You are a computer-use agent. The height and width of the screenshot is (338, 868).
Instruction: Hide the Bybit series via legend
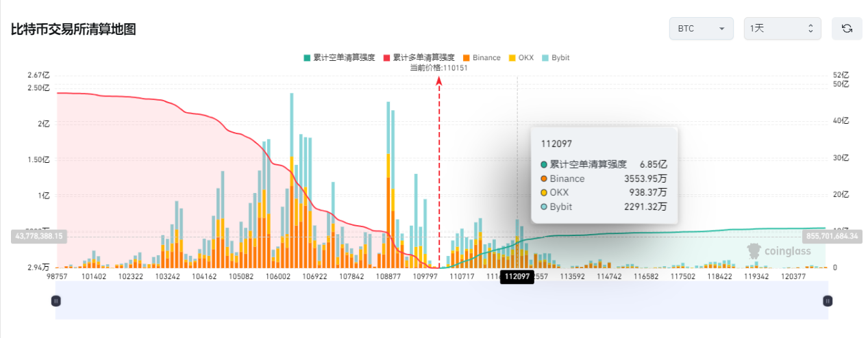556,57
